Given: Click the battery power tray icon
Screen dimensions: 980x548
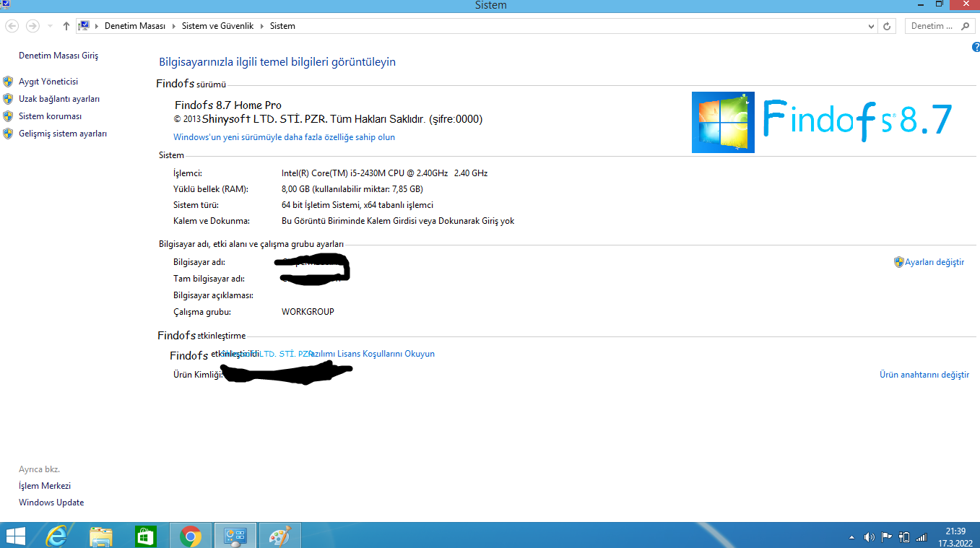Looking at the screenshot, I should pyautogui.click(x=904, y=537).
